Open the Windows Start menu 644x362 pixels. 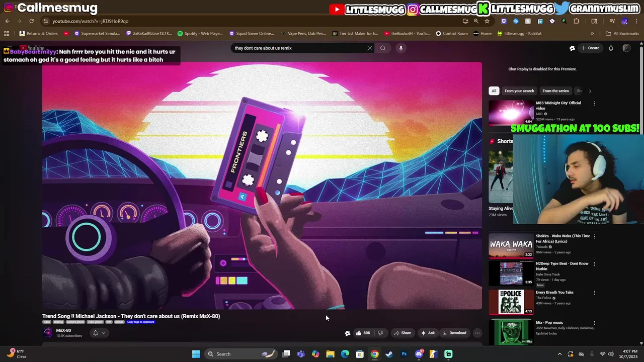click(x=196, y=354)
